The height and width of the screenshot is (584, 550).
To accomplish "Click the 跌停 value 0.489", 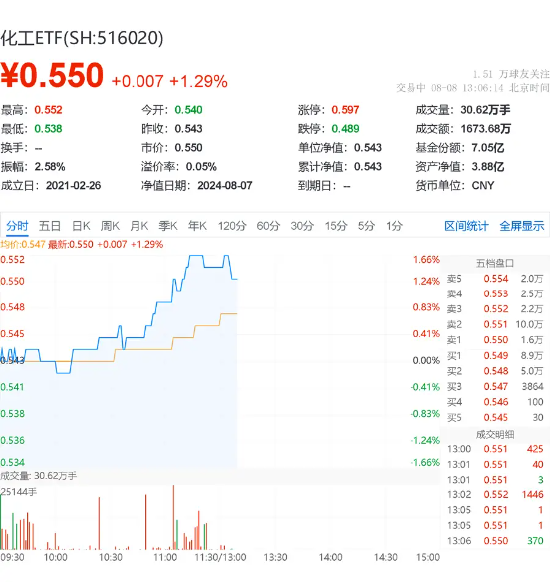I will click(x=345, y=129).
